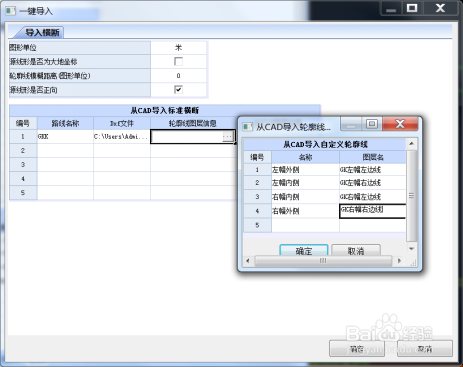
Task: Click the 轮廓线横幅距离 value field showing 0
Action: 178,76
